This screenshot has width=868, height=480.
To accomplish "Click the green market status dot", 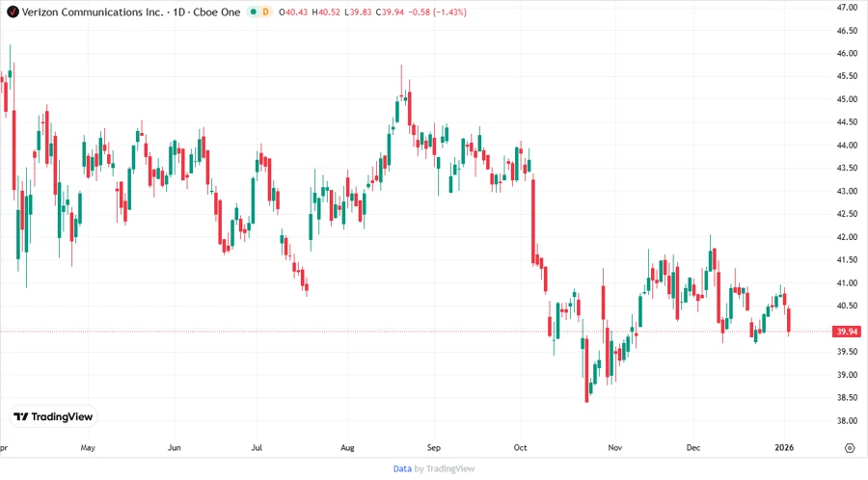I will [253, 12].
